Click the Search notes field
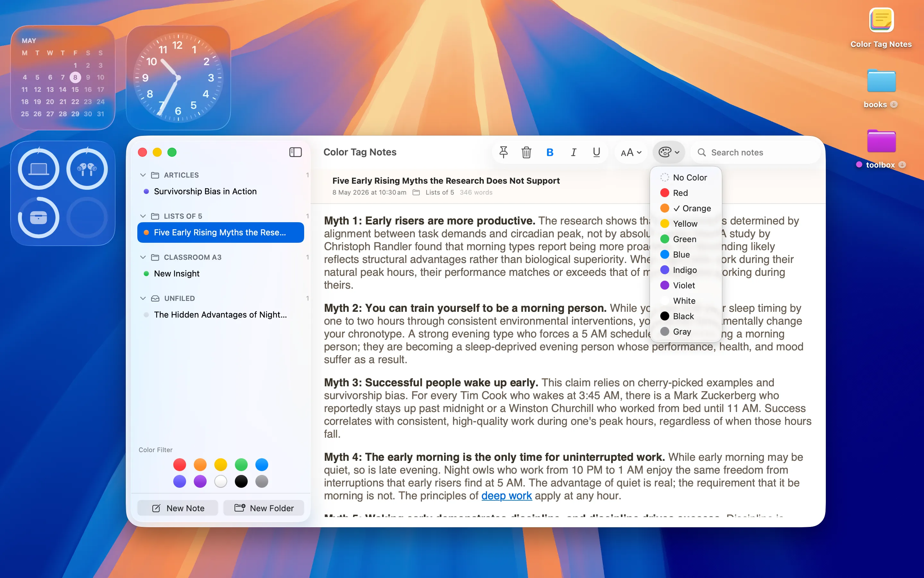The width and height of the screenshot is (924, 578). coord(756,152)
